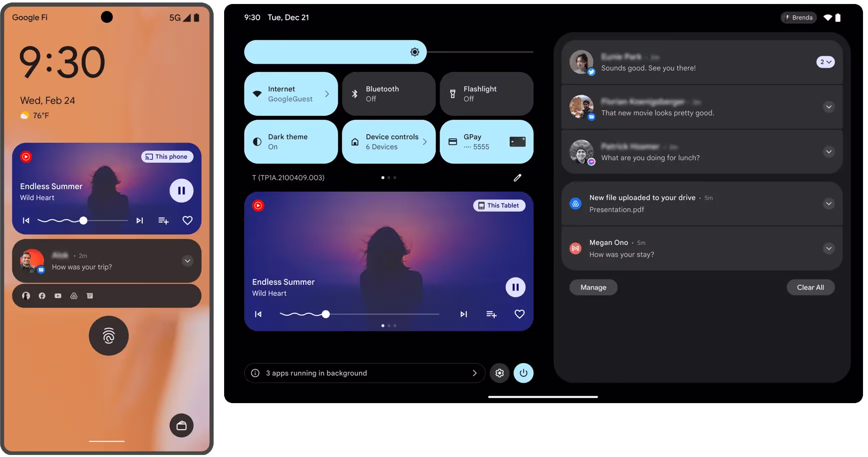The width and height of the screenshot is (868, 457).
Task: Add to queue on phone media player
Action: [163, 221]
